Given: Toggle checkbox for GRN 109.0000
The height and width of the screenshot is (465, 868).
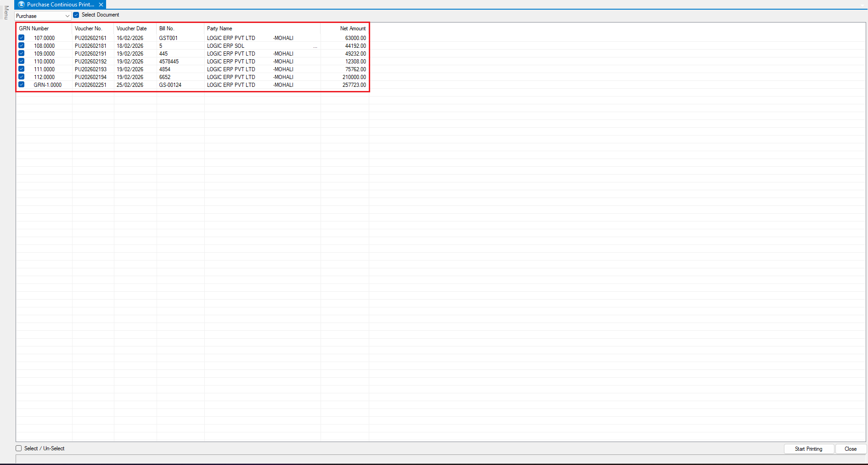Looking at the screenshot, I should pyautogui.click(x=22, y=54).
